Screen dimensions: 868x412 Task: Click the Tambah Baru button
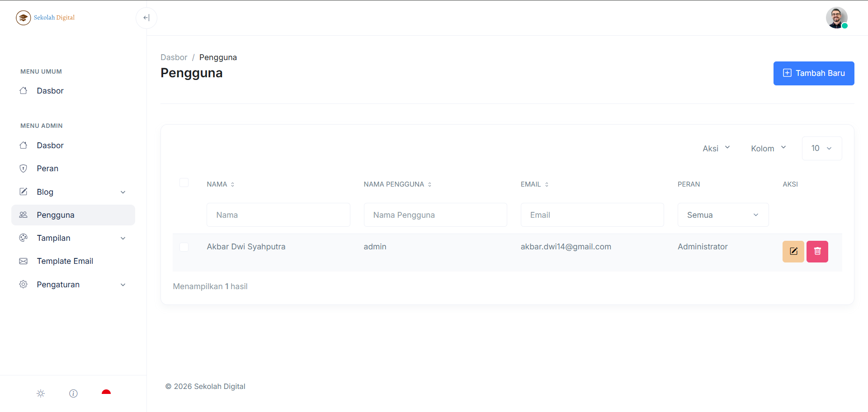pos(813,73)
